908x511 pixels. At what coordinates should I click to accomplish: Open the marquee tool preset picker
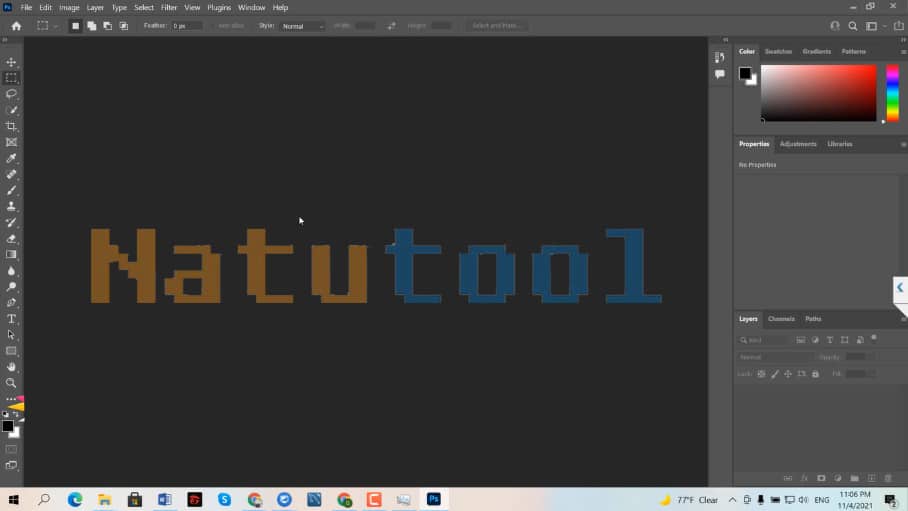(x=47, y=26)
